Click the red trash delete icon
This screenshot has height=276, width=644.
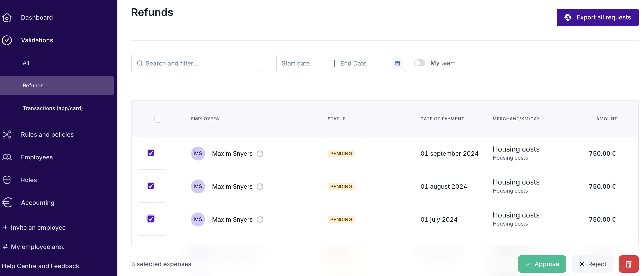(x=628, y=264)
